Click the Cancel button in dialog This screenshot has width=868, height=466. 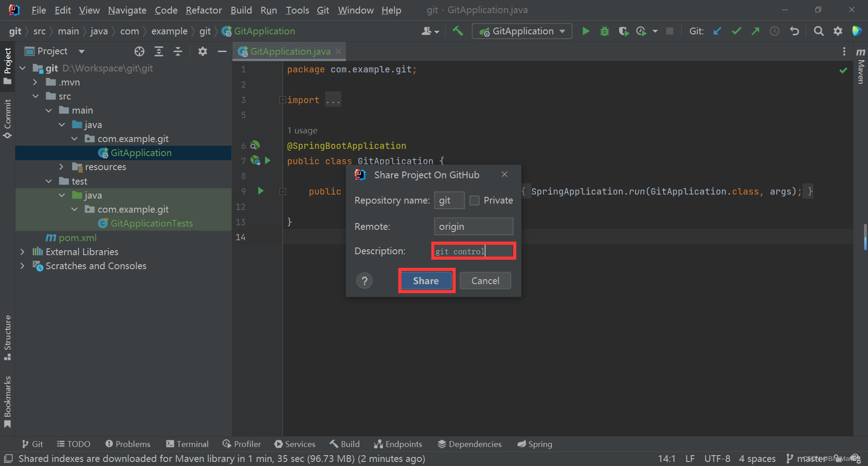[486, 281]
